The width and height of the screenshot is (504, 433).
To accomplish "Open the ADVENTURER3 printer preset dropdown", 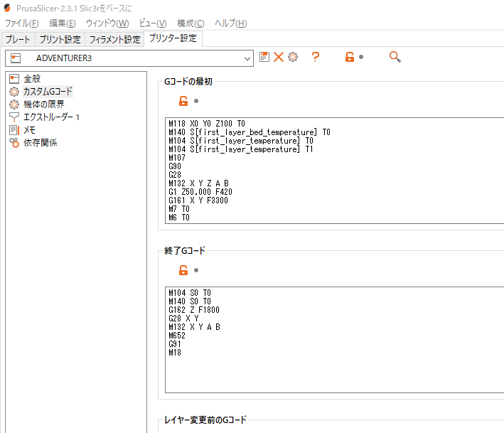I will coord(129,58).
